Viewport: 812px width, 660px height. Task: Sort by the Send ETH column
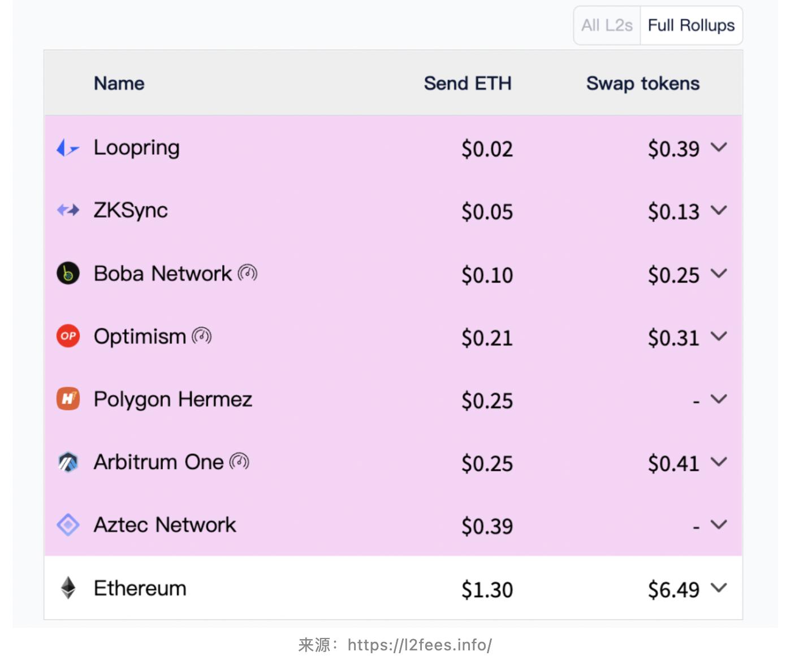pos(468,84)
